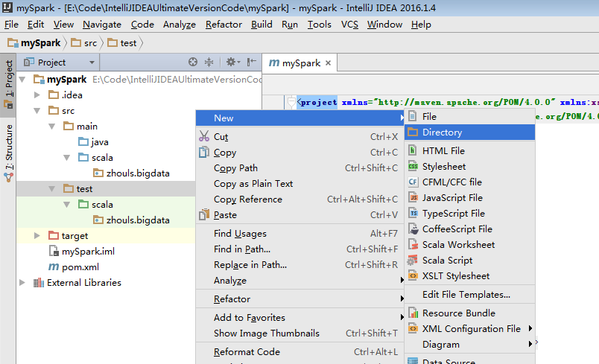Expand the target folder
The height and width of the screenshot is (364, 599).
(x=37, y=235)
